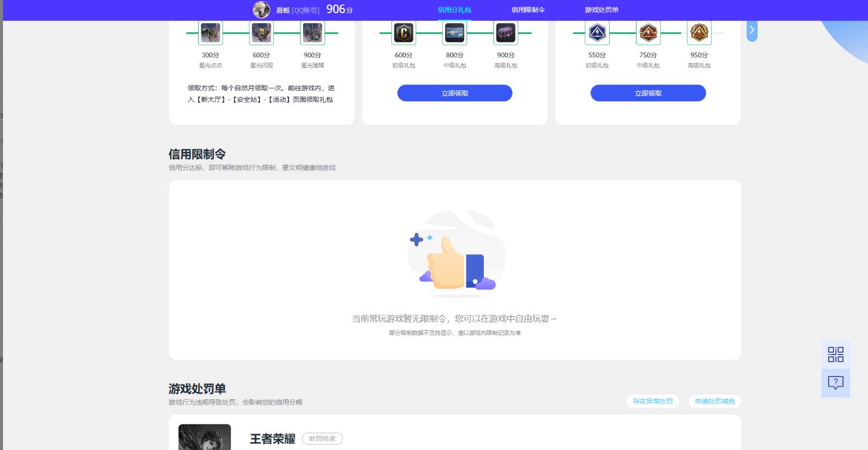The image size is (868, 450).
Task: Click 立即领取 under the 550/750/950分 packs
Action: point(648,93)
